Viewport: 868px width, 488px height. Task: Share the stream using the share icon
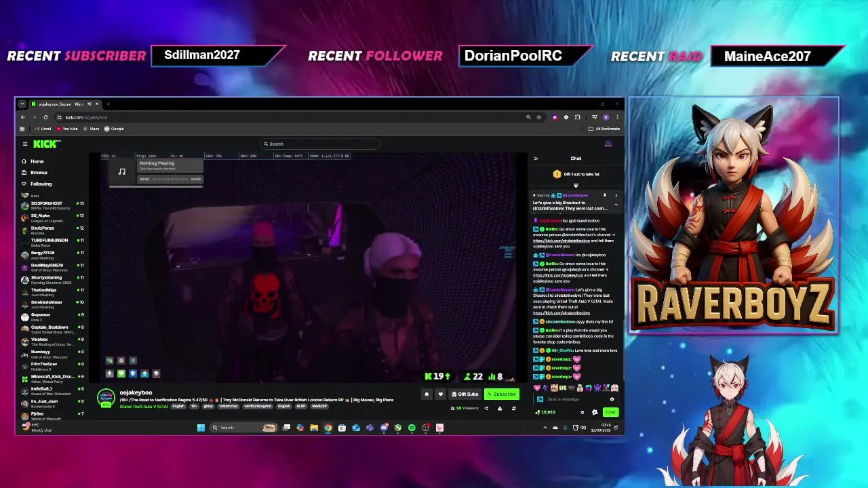pos(486,408)
